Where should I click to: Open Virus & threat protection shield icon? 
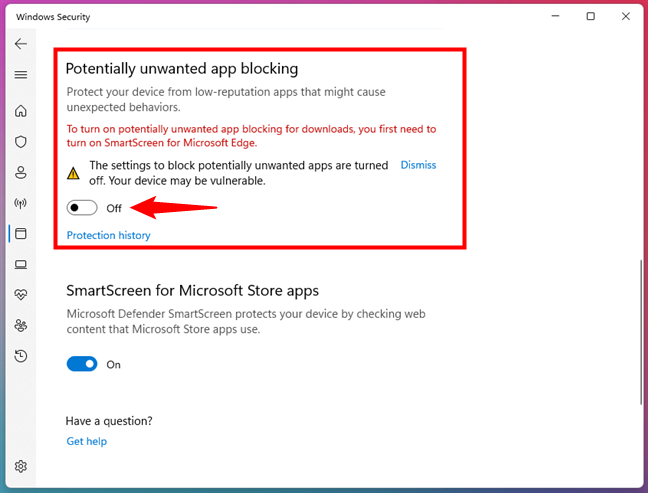coord(21,142)
